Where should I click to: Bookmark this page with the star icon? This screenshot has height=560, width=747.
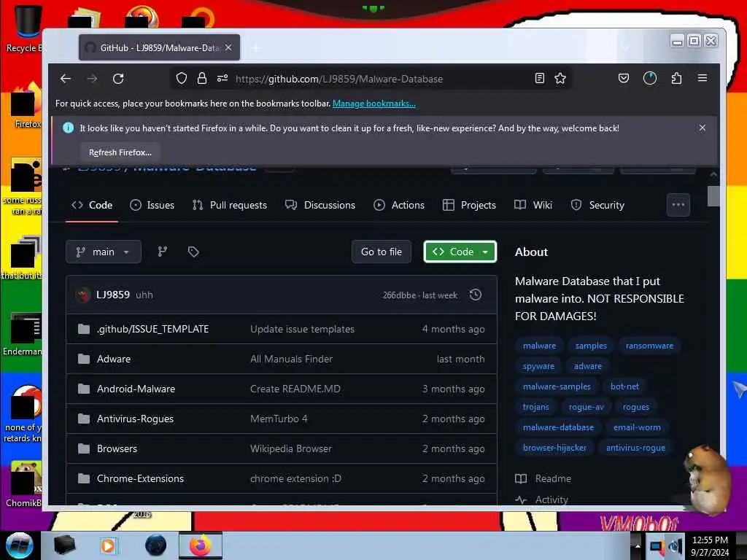(x=560, y=78)
